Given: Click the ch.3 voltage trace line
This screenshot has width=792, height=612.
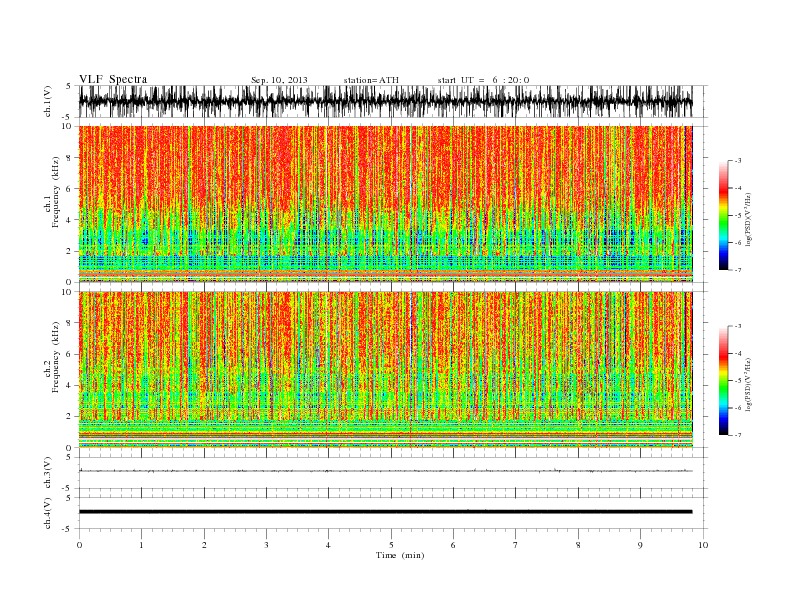Looking at the screenshot, I should (x=385, y=471).
